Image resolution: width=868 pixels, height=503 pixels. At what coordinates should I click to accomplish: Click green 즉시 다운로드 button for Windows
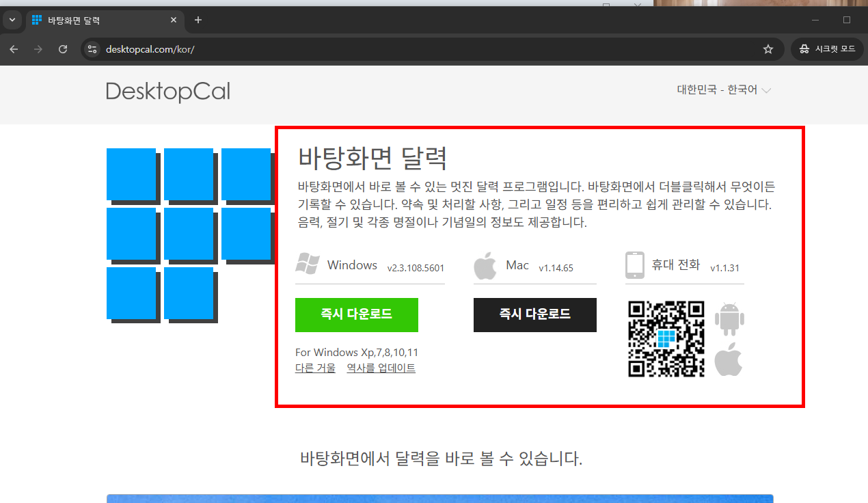tap(357, 315)
